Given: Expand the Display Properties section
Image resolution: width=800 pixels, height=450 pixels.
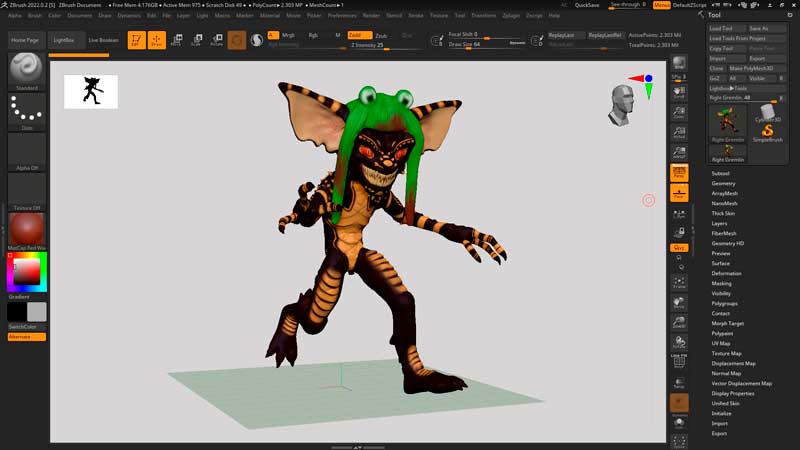Looking at the screenshot, I should coord(733,393).
